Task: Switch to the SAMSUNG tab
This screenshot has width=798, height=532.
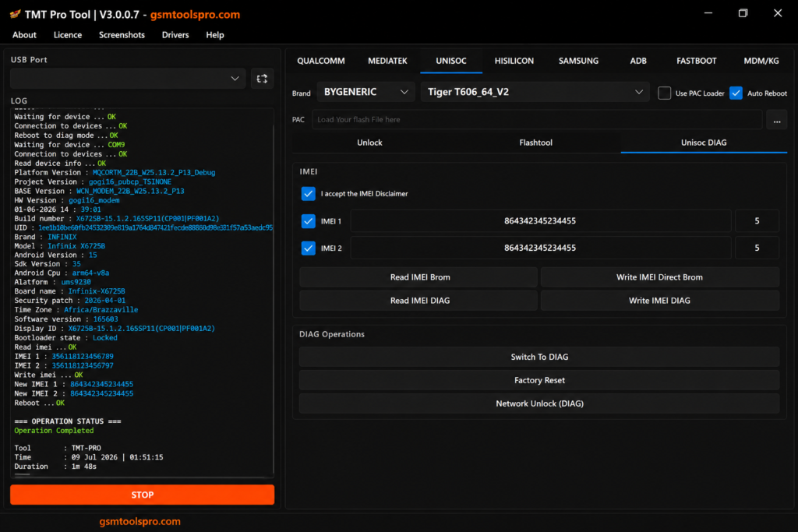Action: click(x=578, y=61)
